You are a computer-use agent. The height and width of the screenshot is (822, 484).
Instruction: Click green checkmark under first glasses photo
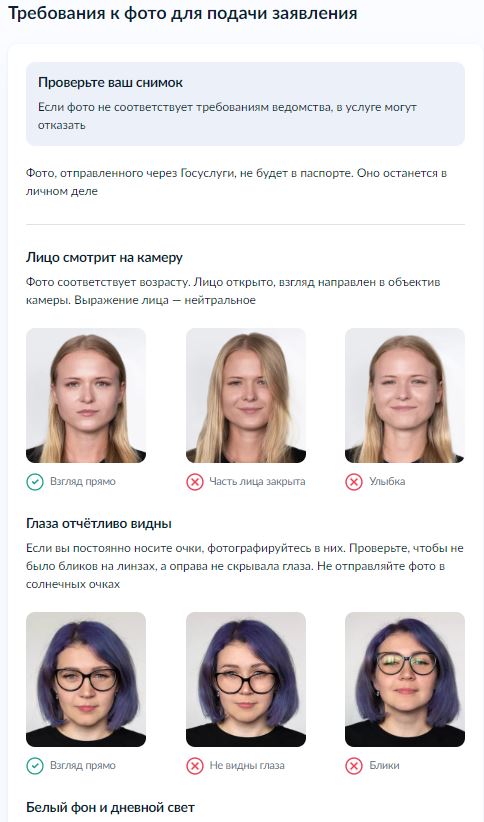35,766
